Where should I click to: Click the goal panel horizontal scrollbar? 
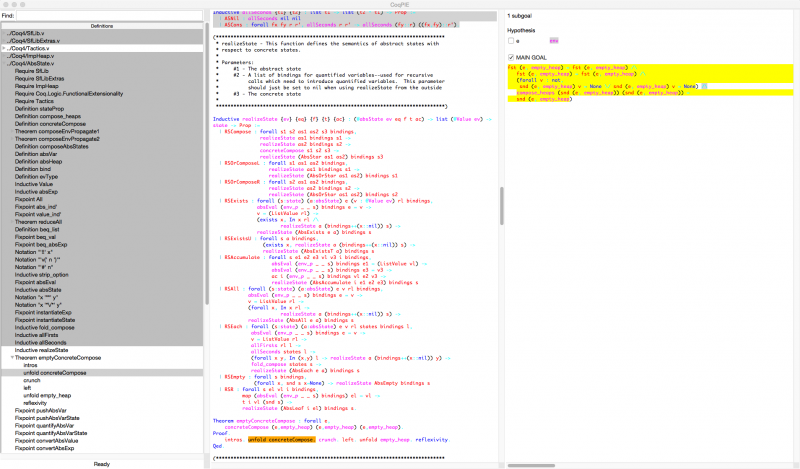point(531,465)
